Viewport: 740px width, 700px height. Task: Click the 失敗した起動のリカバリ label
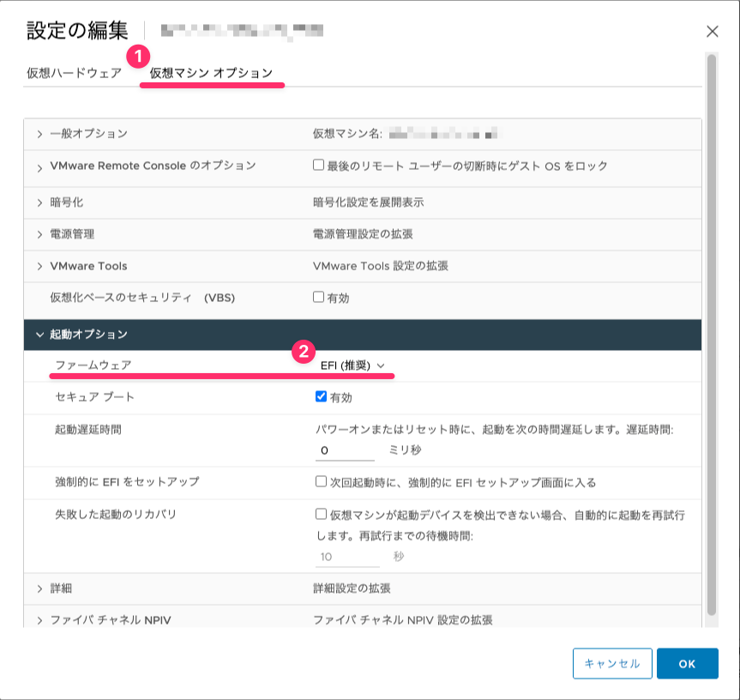(116, 515)
